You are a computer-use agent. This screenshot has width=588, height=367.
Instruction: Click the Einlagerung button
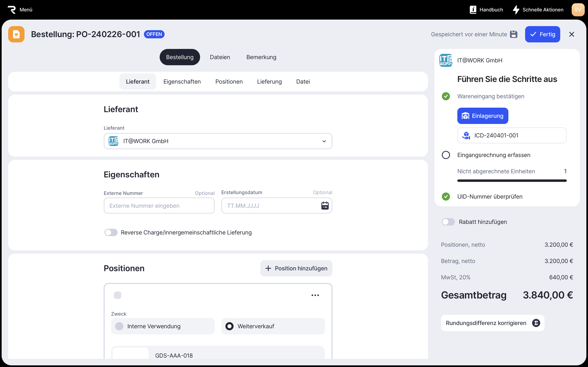483,116
